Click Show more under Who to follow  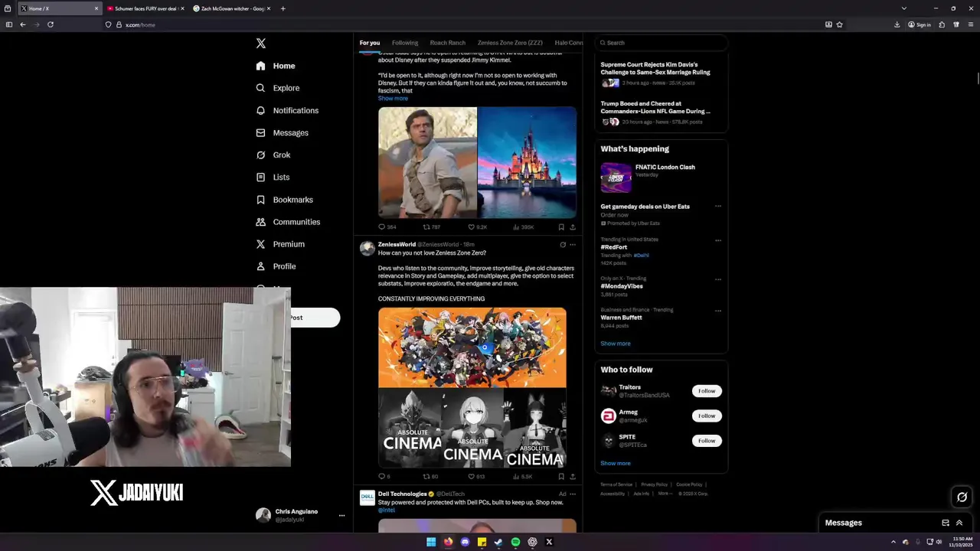tap(616, 463)
